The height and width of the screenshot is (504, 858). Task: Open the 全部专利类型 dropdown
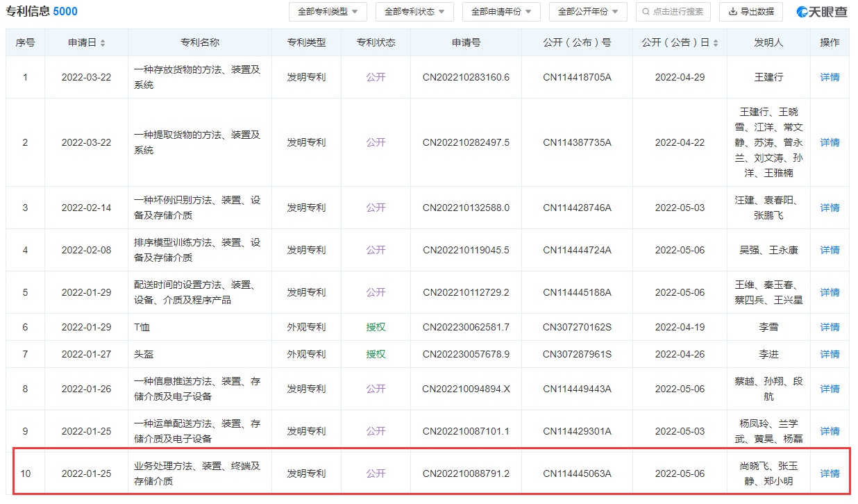327,12
